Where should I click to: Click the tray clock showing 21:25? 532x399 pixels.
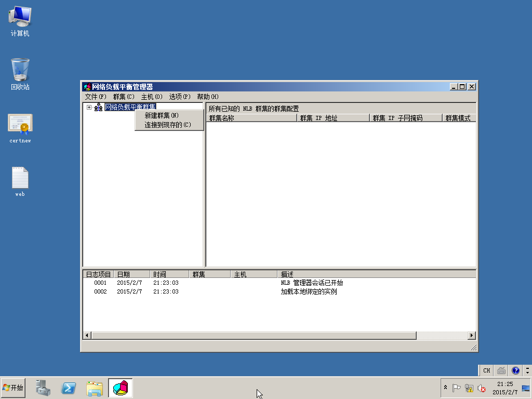pos(505,388)
